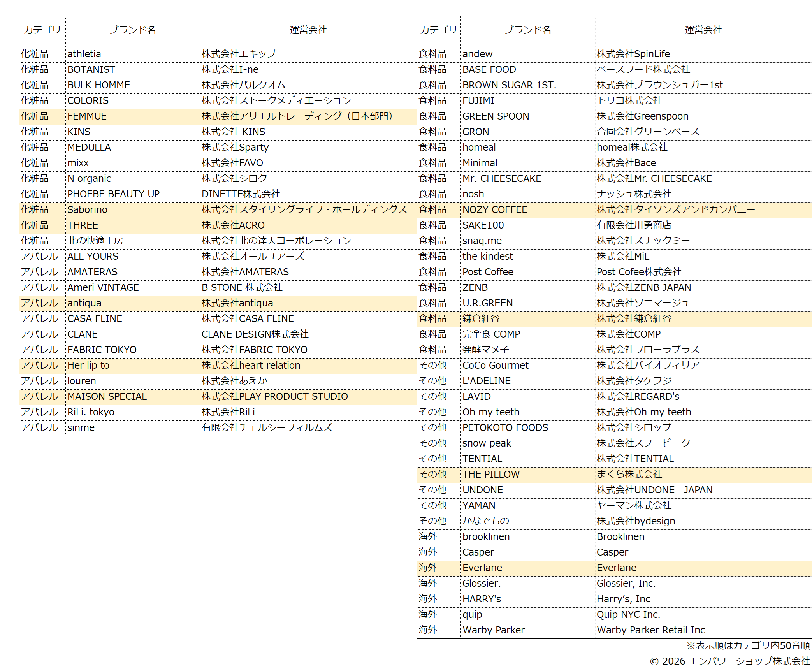This screenshot has height=670, width=812.
Task: Select the sinme brand cell
Action: pos(81,428)
